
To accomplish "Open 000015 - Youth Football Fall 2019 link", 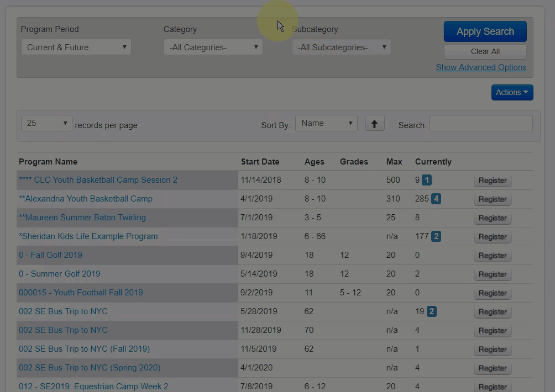I will pyautogui.click(x=81, y=293).
